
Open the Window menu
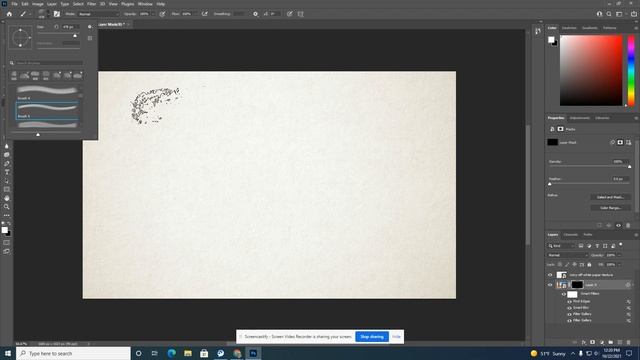(x=145, y=4)
